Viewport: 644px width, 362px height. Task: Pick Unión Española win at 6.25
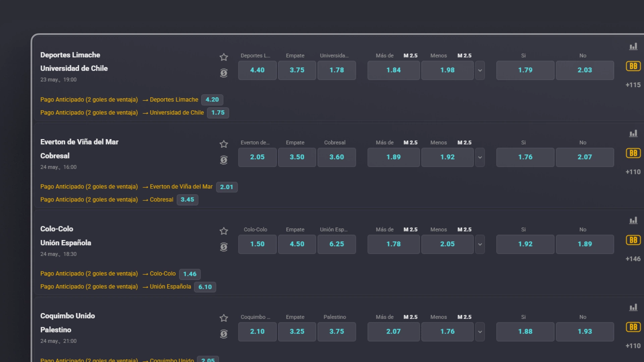(337, 244)
